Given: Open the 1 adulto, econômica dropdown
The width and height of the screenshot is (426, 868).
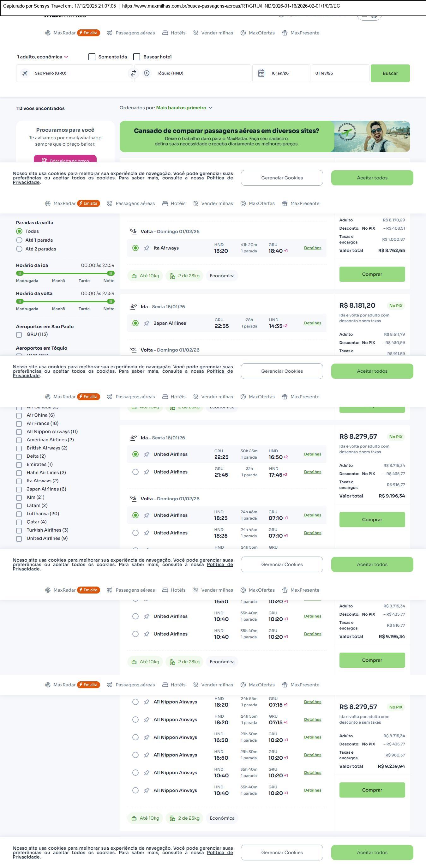Looking at the screenshot, I should (x=43, y=57).
